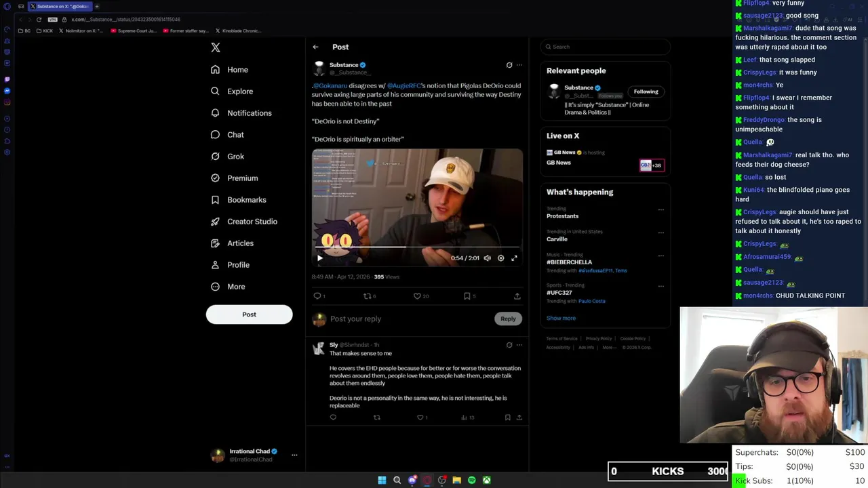868x488 pixels.
Task: Open Spotify from the taskbar
Action: click(x=471, y=480)
